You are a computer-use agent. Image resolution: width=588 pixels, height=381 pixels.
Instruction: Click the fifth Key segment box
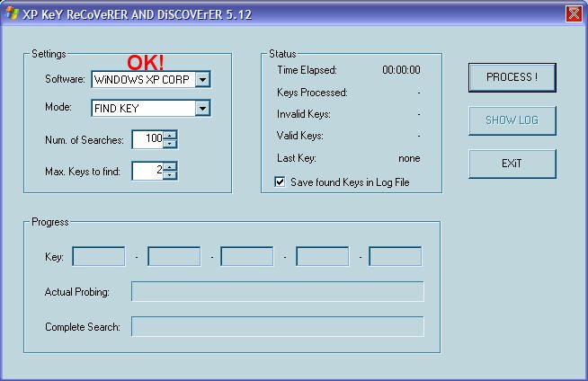396,256
